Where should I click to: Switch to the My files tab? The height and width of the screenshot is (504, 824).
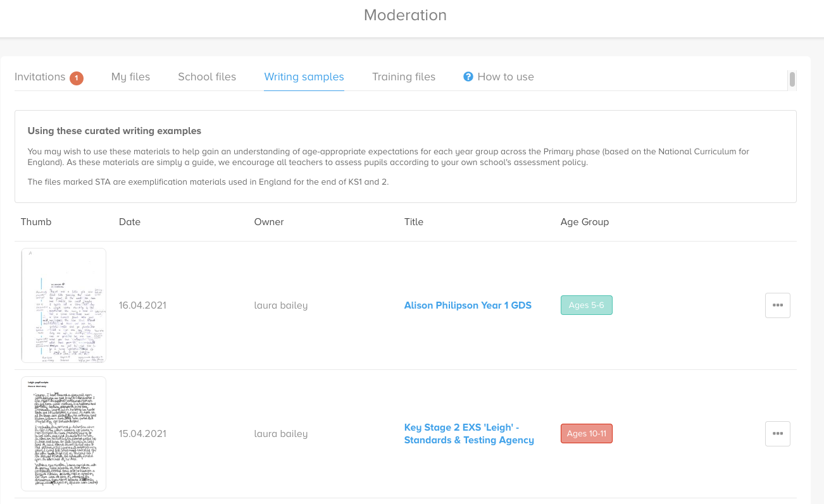(x=130, y=77)
